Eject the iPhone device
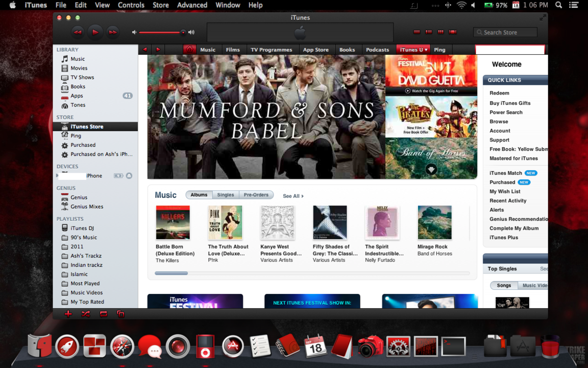 click(129, 176)
